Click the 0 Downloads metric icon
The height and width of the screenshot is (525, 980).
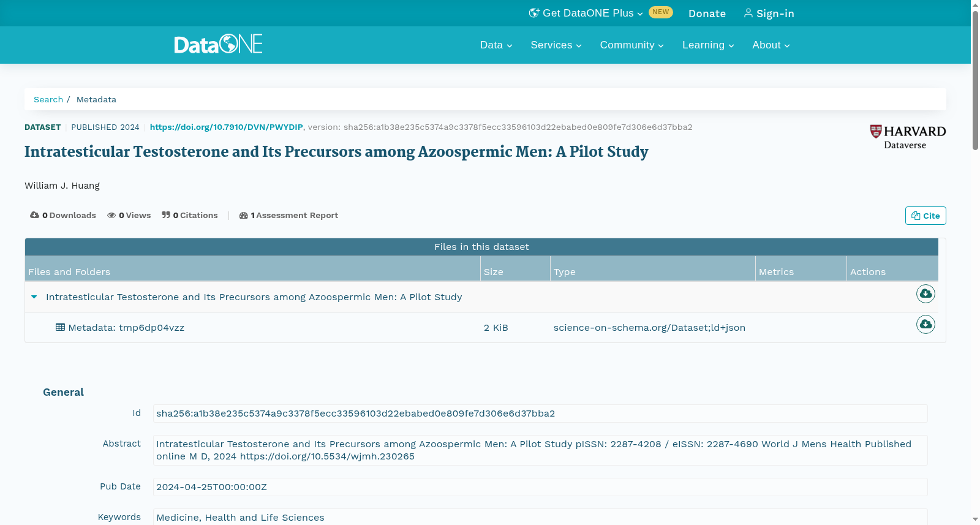point(34,215)
